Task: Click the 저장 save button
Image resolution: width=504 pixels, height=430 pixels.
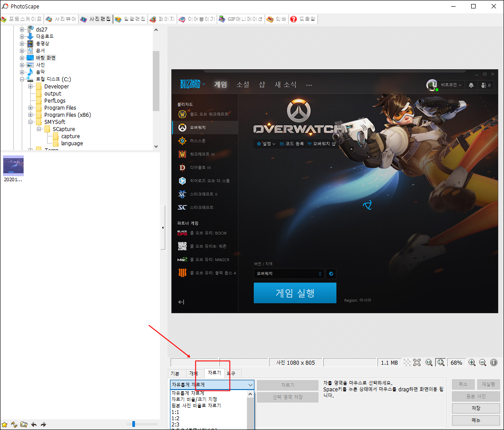Action: pos(476,408)
